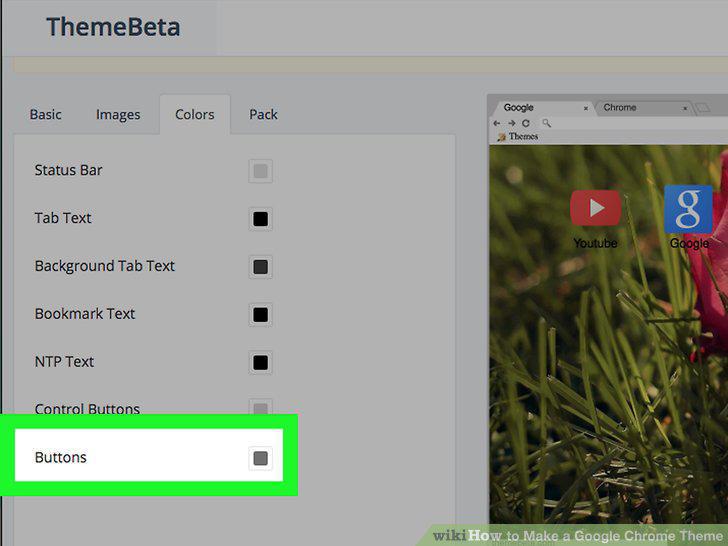Switch to the Basic tab
Image resolution: width=728 pixels, height=546 pixels.
[x=46, y=114]
